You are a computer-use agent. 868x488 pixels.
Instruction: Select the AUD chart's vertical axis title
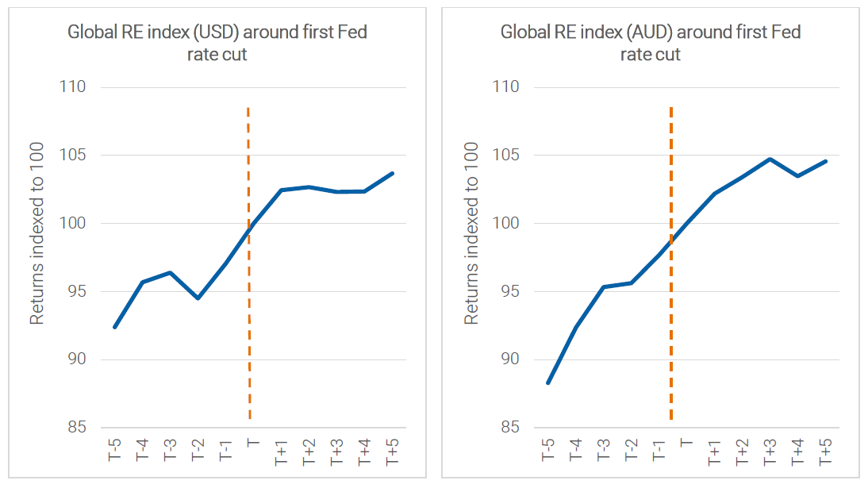click(x=470, y=232)
